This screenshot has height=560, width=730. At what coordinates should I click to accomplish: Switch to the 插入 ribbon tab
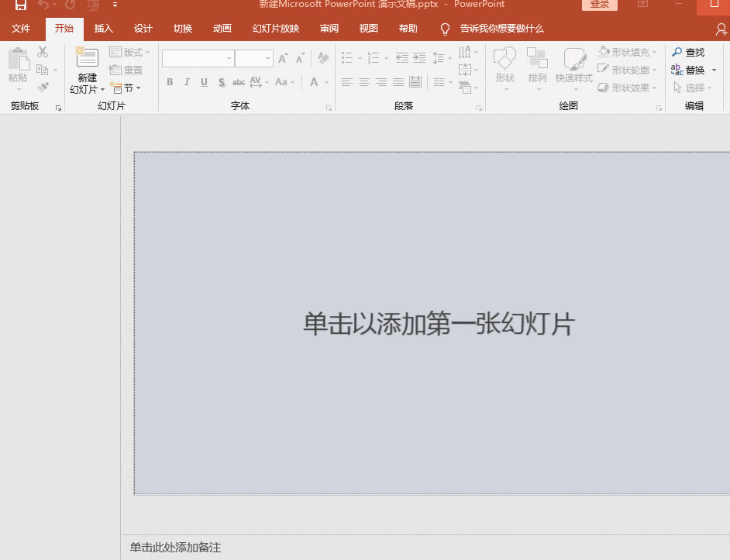(104, 29)
